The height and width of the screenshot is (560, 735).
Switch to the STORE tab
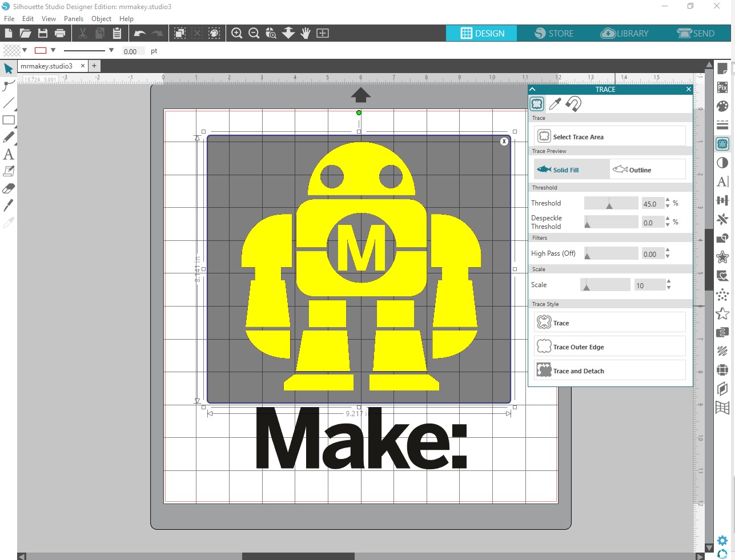(553, 33)
